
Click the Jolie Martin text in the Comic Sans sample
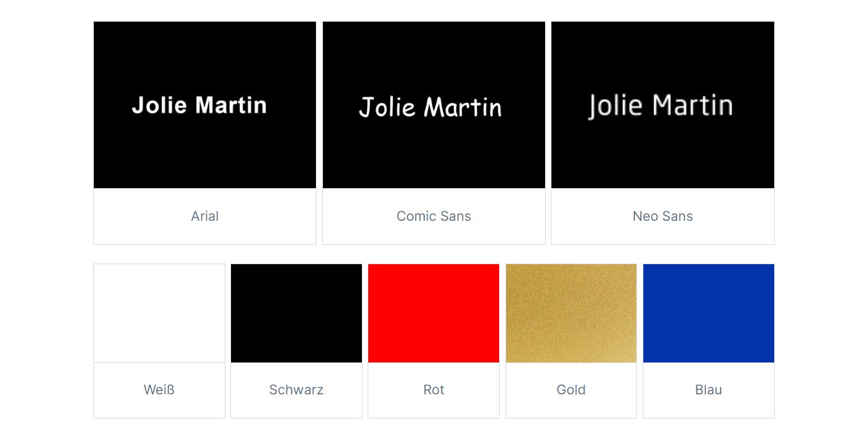[x=430, y=107]
